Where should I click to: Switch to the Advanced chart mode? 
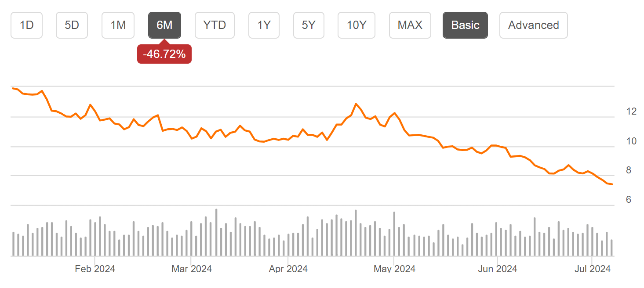click(533, 25)
